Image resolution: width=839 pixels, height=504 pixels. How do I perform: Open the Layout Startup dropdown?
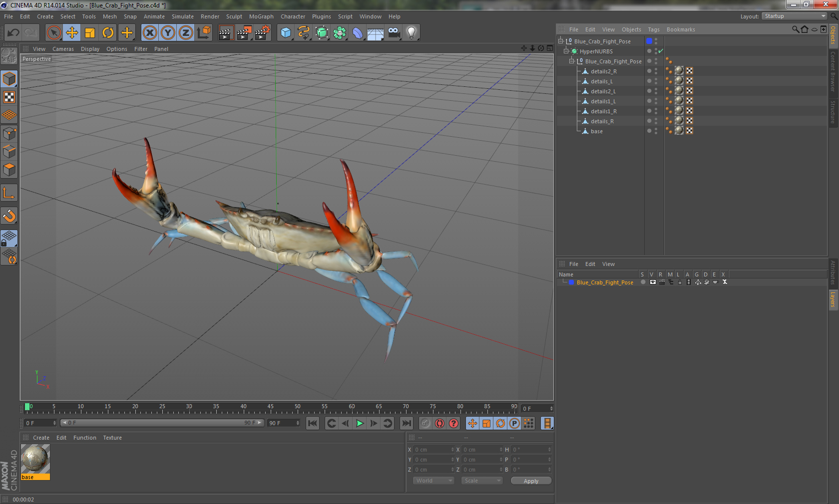point(794,16)
